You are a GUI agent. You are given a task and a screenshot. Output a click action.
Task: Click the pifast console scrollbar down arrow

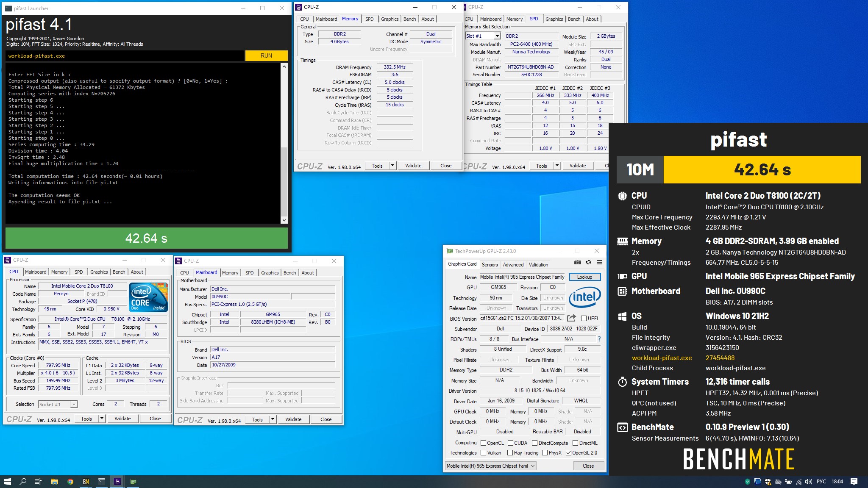point(284,220)
